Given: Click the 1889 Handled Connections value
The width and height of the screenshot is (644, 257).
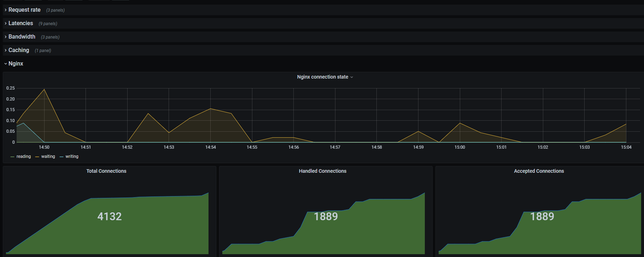Looking at the screenshot, I should tap(326, 216).
